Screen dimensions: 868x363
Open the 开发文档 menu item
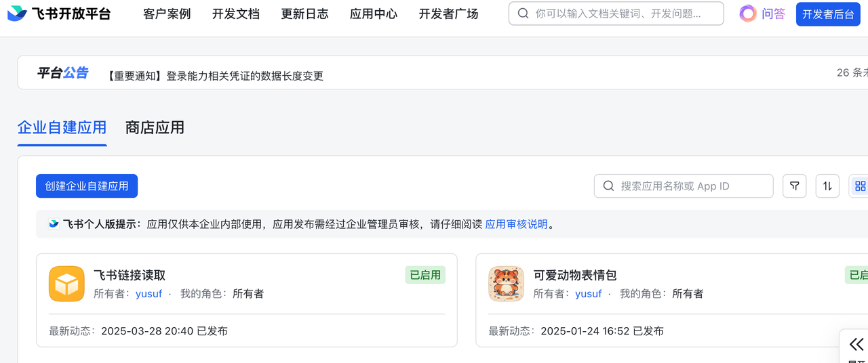coord(236,14)
